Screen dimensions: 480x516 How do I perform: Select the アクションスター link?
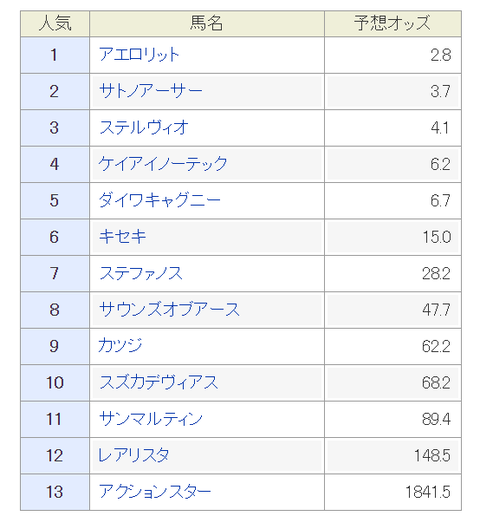pyautogui.click(x=155, y=492)
